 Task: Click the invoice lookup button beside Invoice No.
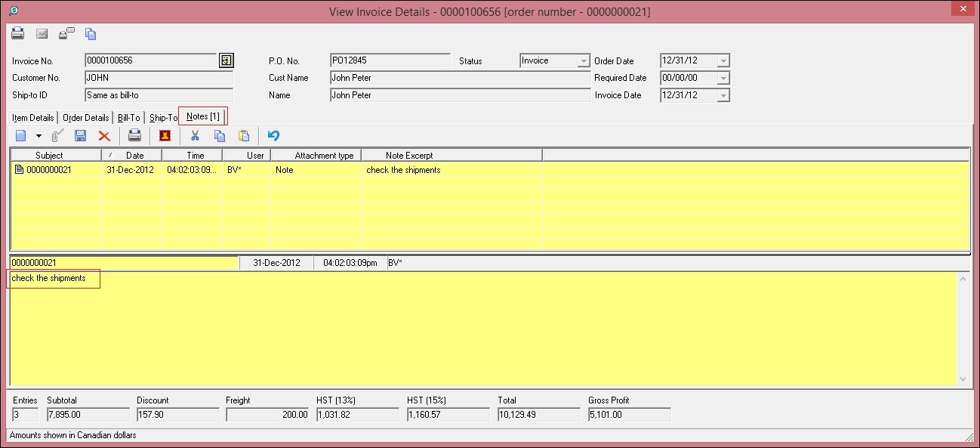pos(227,60)
